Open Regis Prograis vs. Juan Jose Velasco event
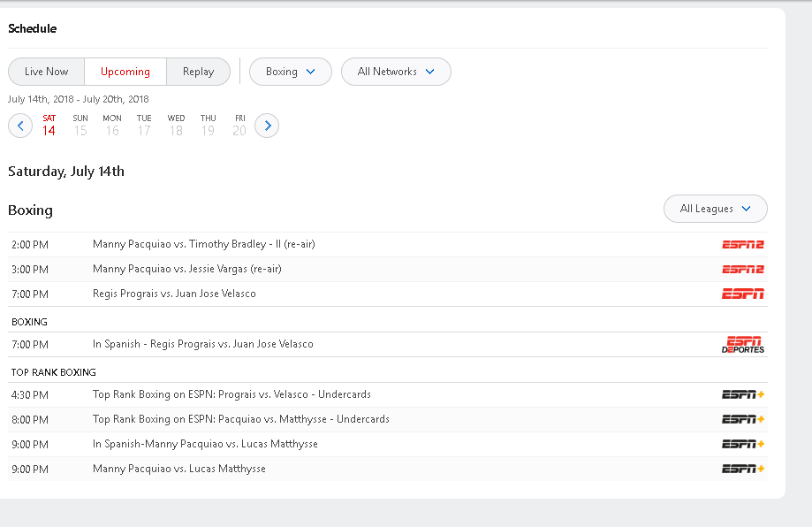The height and width of the screenshot is (527, 812). point(174,294)
